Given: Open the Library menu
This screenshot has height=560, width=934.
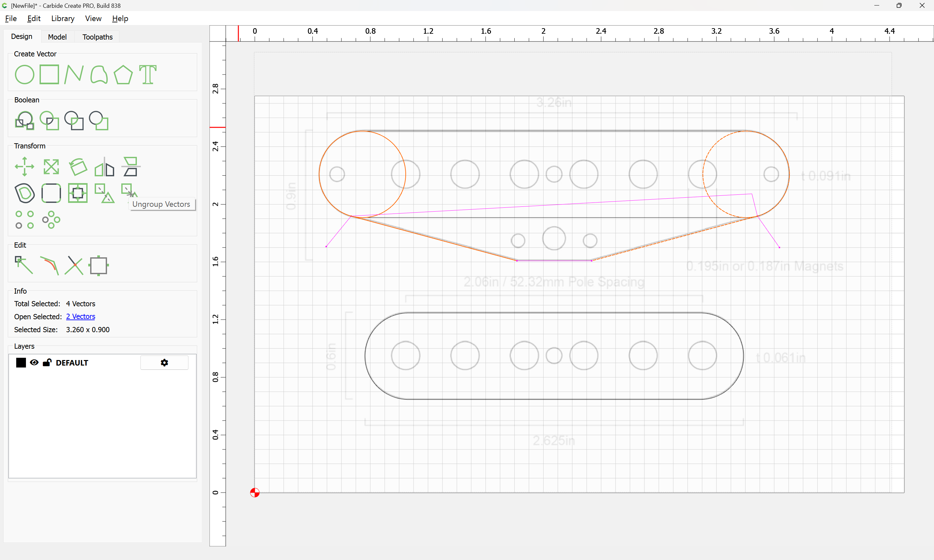Looking at the screenshot, I should coord(63,18).
